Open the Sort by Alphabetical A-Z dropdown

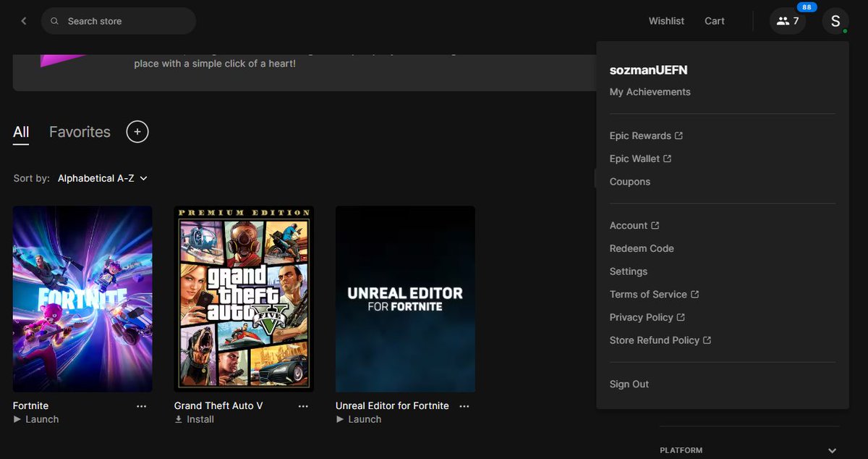pyautogui.click(x=102, y=178)
